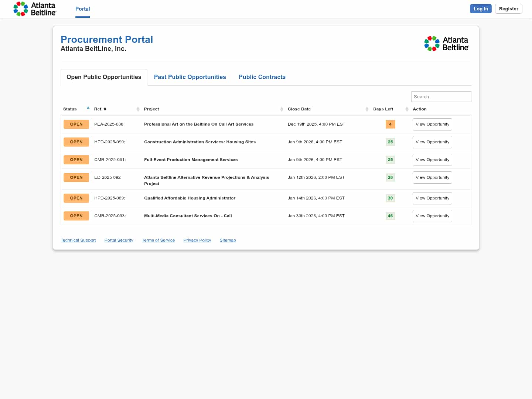Click the Portal navigation item
This screenshot has width=532, height=399.
click(x=82, y=9)
